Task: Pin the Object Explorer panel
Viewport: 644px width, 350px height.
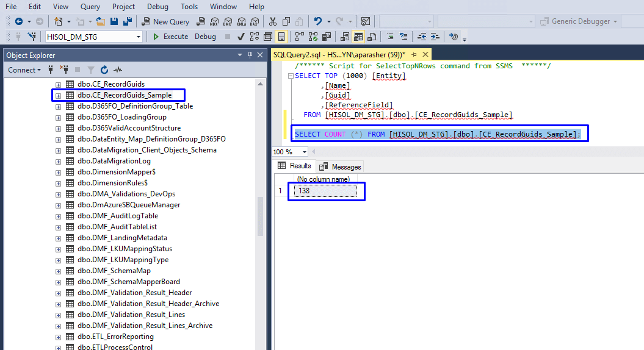Action: 250,55
